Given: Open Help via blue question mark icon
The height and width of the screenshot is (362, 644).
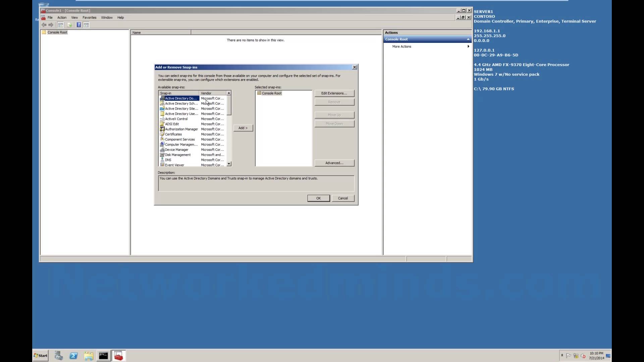Looking at the screenshot, I should point(79,25).
